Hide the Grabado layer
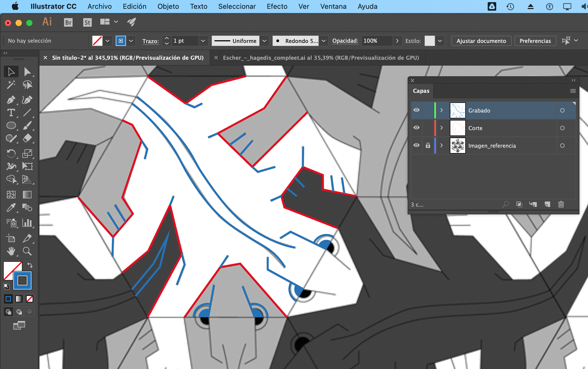Screen dimensions: 588x369 click(x=416, y=110)
